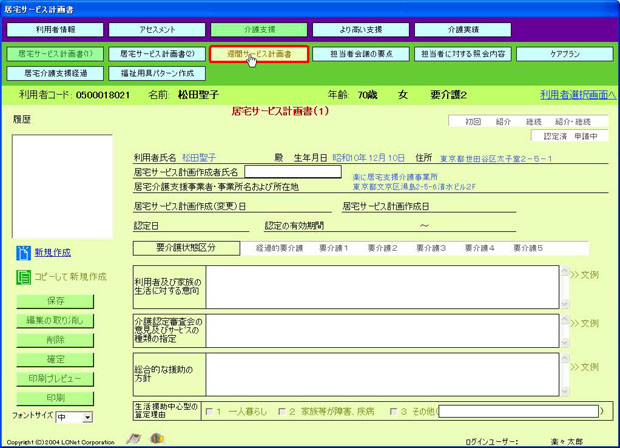Select 継続 option next to 紹介
The image size is (620, 448).
click(533, 122)
